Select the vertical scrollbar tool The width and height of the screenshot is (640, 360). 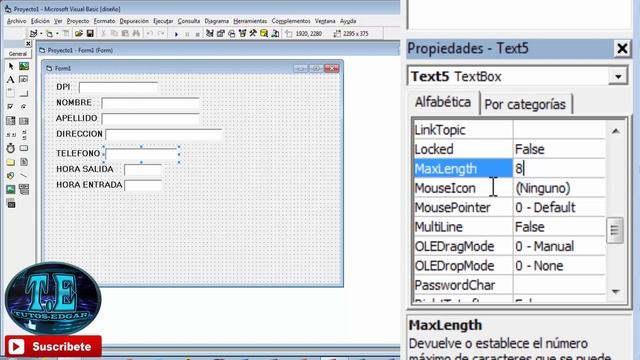(24, 134)
